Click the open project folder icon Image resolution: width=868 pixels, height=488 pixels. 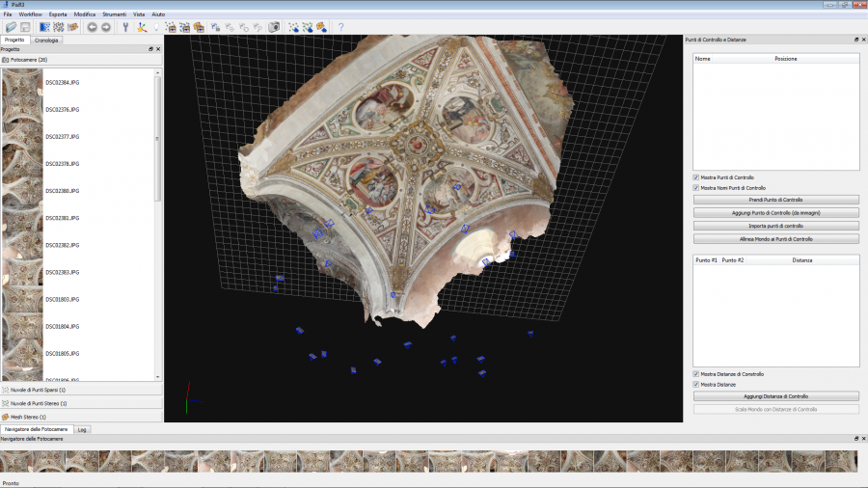(11, 27)
